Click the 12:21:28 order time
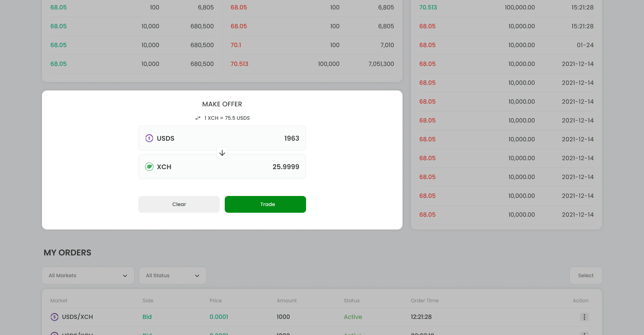Screen dimensions: 644x335 coord(421,317)
